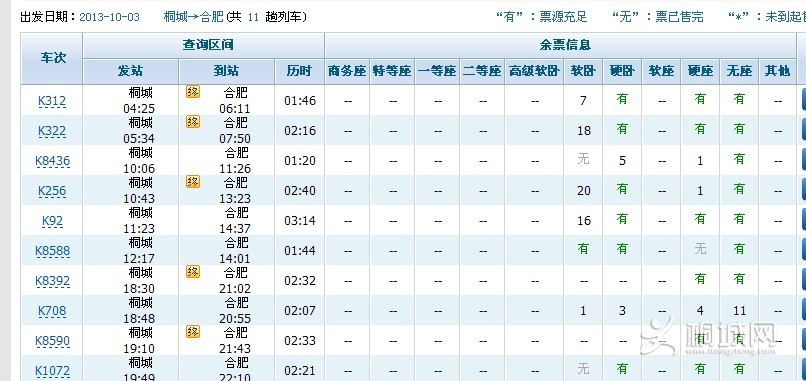Image resolution: width=806 pixels, height=381 pixels.
Task: Click the 桐城→合肥 route text
Action: [x=193, y=17]
